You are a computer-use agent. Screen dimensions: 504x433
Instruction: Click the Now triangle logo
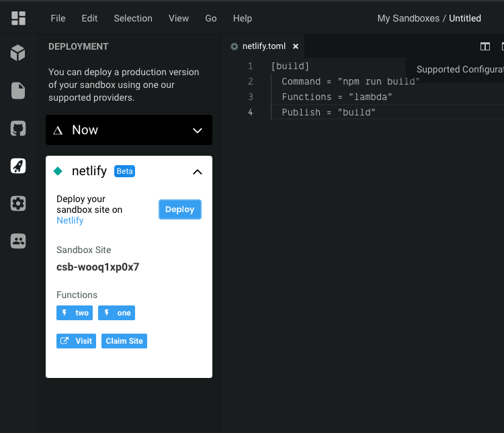[x=58, y=130]
